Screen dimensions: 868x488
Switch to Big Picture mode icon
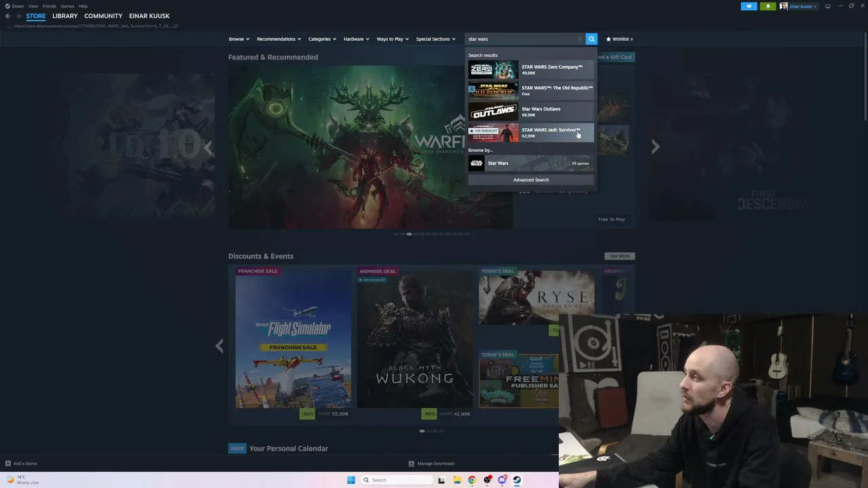point(827,6)
